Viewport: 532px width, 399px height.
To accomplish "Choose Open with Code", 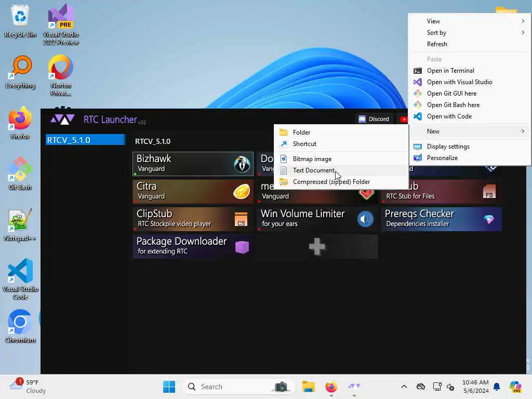I will point(470,116).
